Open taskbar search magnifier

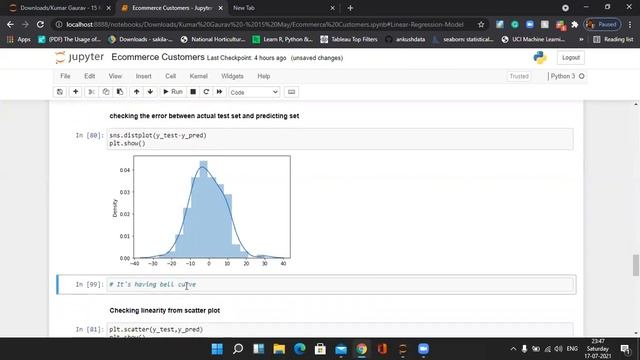238,349
